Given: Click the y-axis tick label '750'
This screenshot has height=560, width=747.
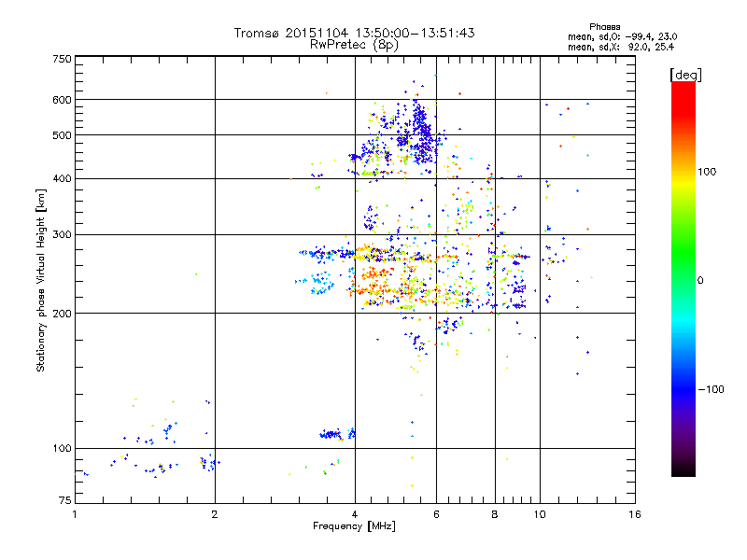Looking at the screenshot, I should (x=62, y=59).
